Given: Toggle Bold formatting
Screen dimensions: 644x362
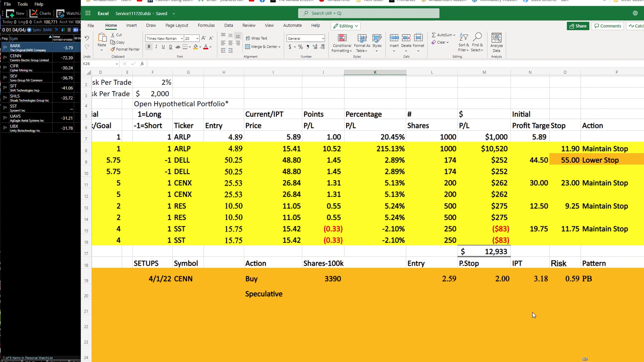Looking at the screenshot, I should [149, 47].
